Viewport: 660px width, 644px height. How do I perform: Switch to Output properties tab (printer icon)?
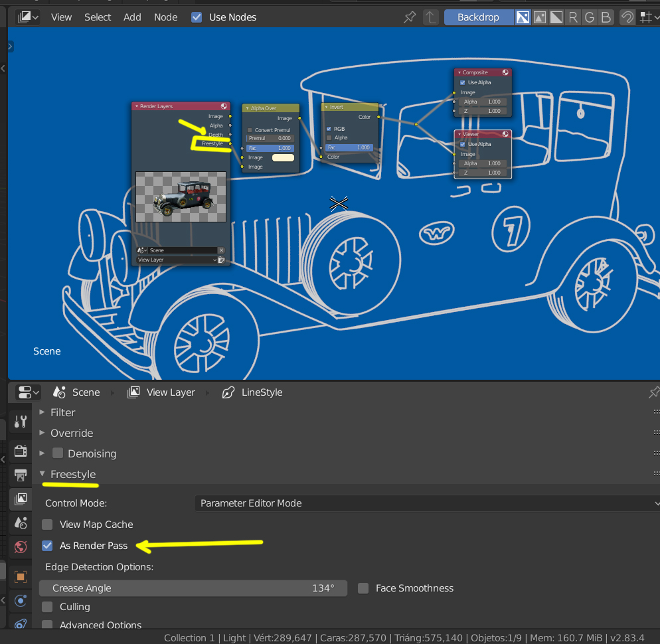[20, 475]
